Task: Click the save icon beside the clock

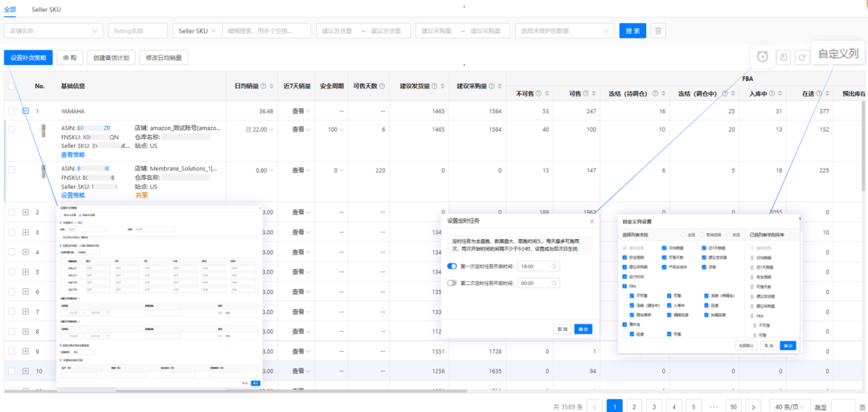Action: (783, 57)
